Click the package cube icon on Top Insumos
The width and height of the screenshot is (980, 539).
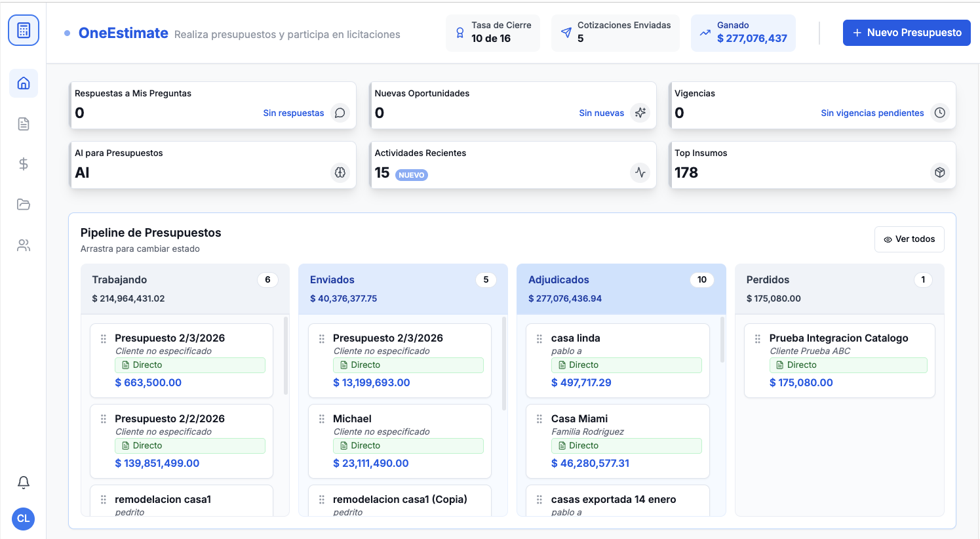pyautogui.click(x=939, y=172)
